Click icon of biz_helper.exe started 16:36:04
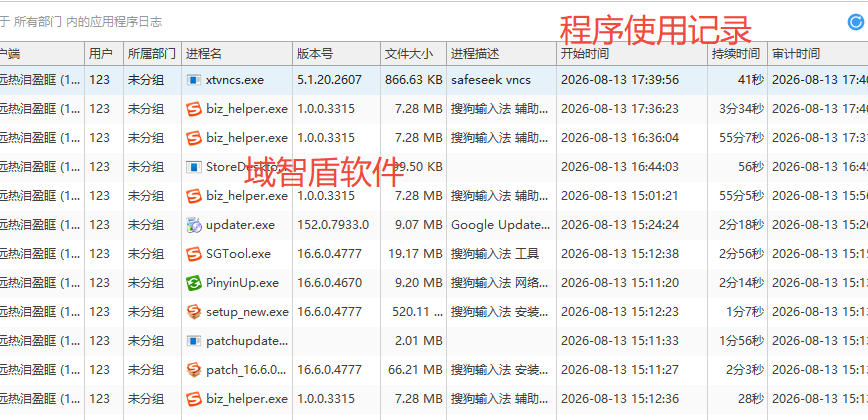The image size is (868, 420). tap(193, 138)
